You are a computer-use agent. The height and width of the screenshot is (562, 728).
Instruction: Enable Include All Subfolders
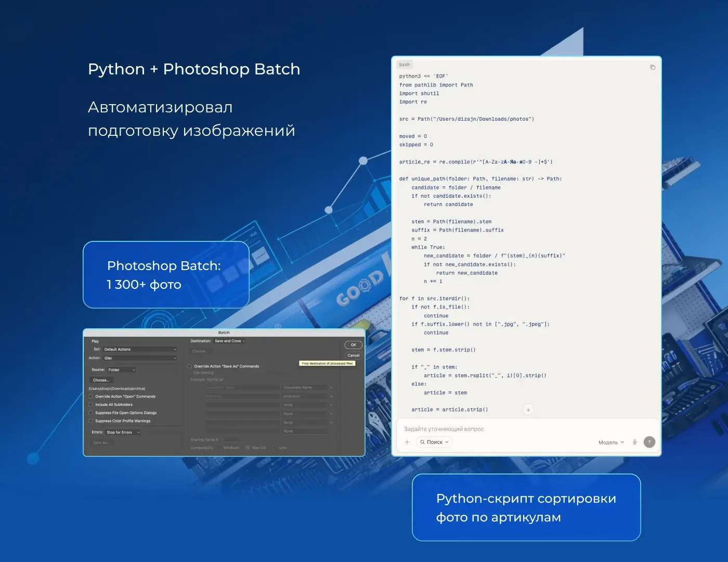point(90,404)
